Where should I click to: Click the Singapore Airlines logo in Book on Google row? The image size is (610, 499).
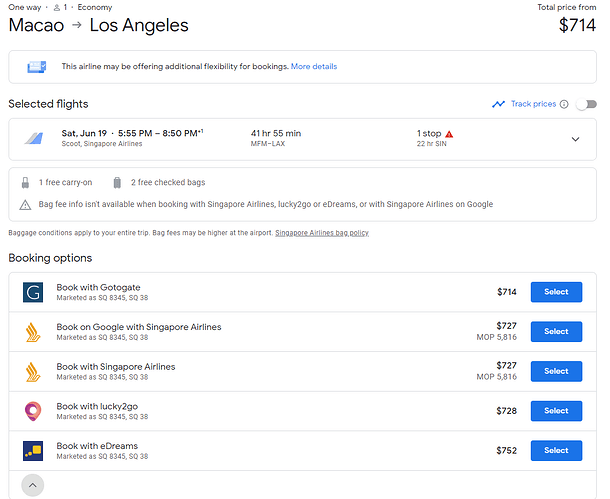click(33, 332)
